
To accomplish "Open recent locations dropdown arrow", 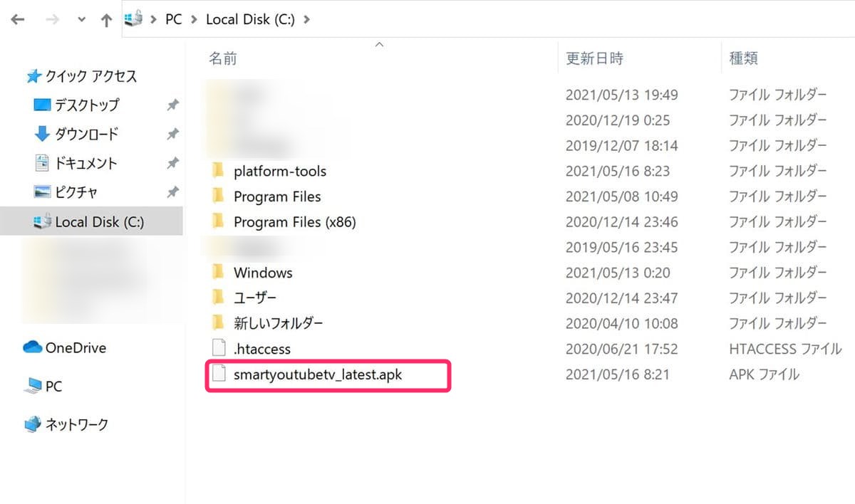I will (80, 20).
